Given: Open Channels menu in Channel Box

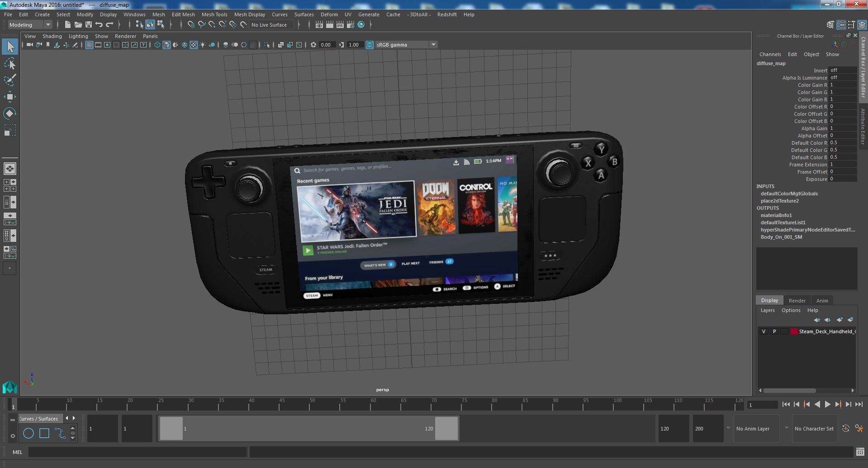Looking at the screenshot, I should 770,54.
